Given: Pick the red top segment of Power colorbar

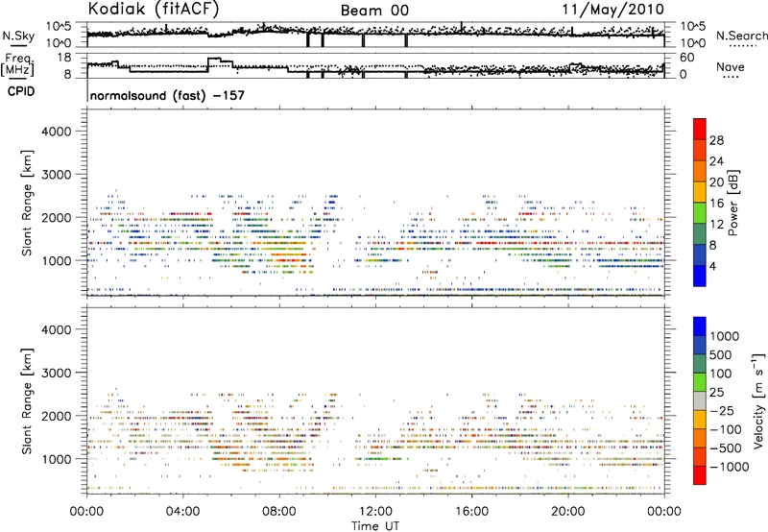Looking at the screenshot, I should (x=700, y=129).
